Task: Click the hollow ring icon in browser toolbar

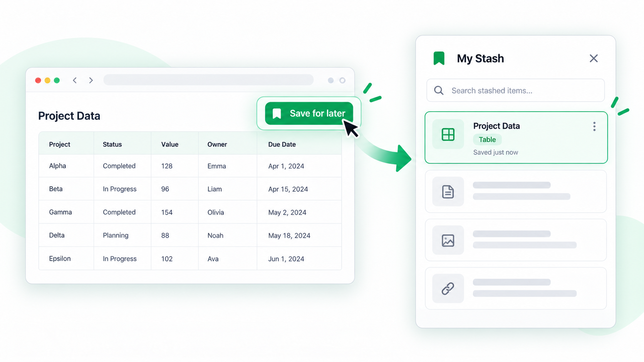Action: (342, 80)
